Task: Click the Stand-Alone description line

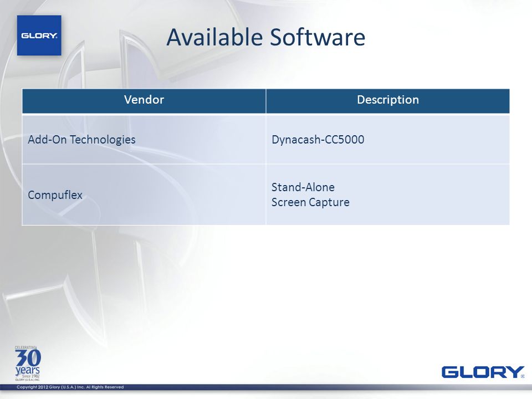Action: (x=303, y=187)
